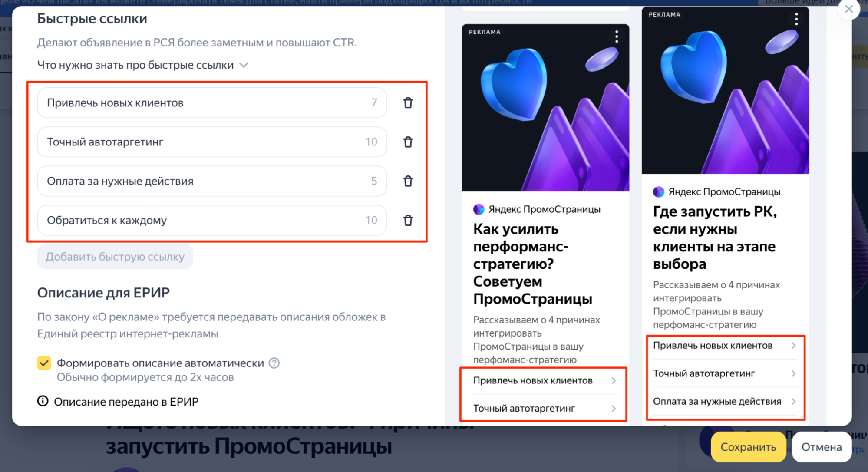Click help icon next to auto description
The image size is (868, 472).
click(274, 363)
